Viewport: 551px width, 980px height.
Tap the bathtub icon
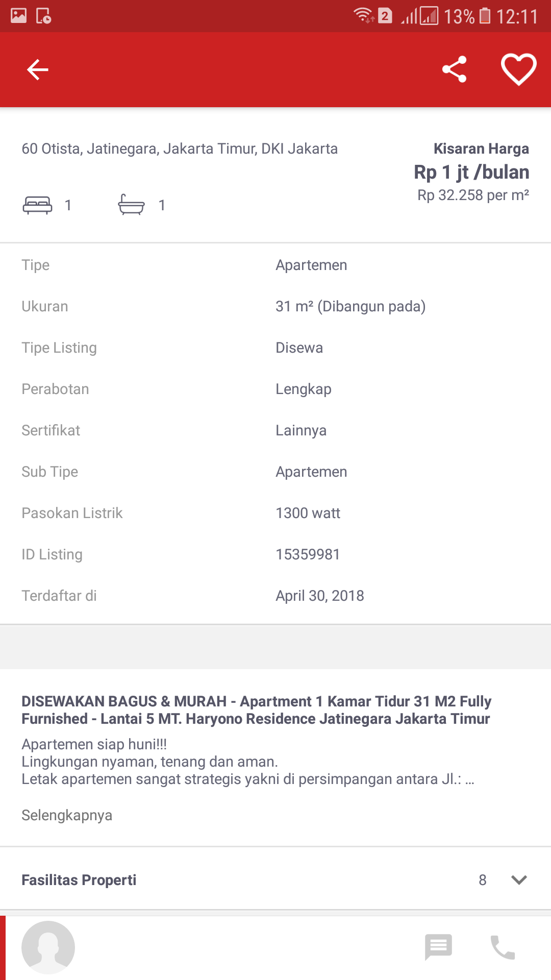point(131,205)
